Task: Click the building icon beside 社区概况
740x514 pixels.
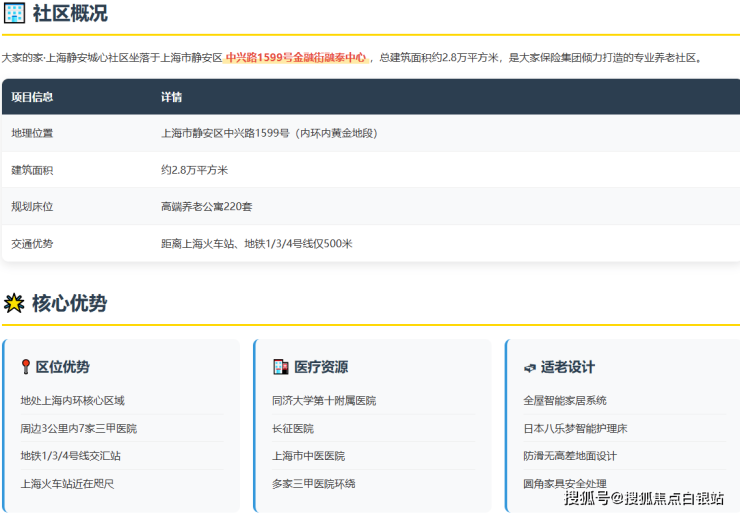Action: click(14, 14)
